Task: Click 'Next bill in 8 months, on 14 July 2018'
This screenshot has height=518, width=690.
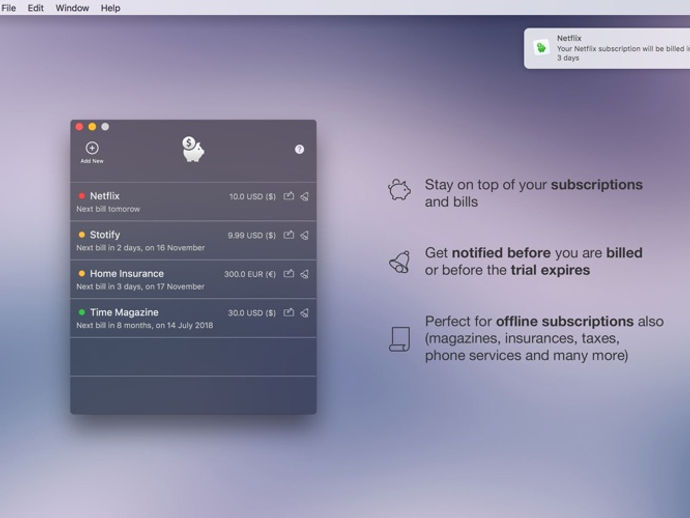Action: [145, 325]
